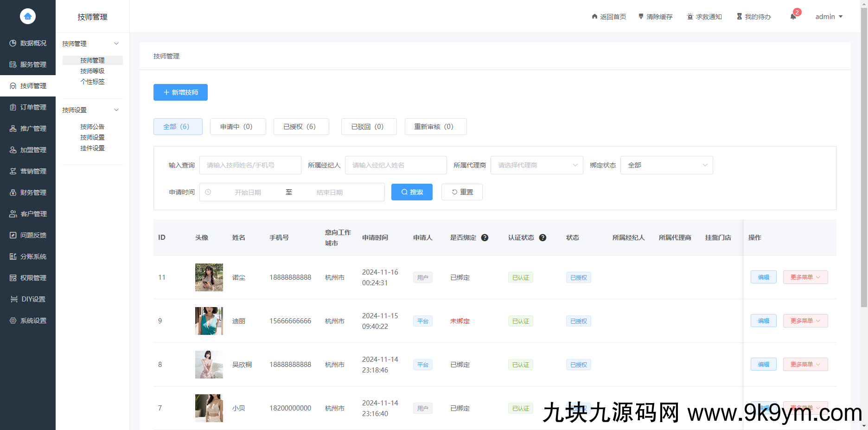Switch to the 已授权 tab
This screenshot has width=868, height=430.
coord(301,126)
